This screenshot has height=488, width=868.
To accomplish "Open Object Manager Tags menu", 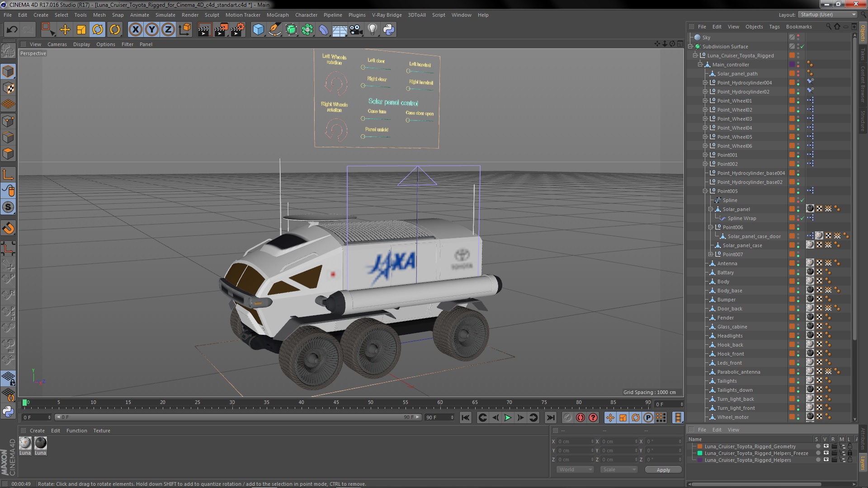I will click(x=774, y=27).
